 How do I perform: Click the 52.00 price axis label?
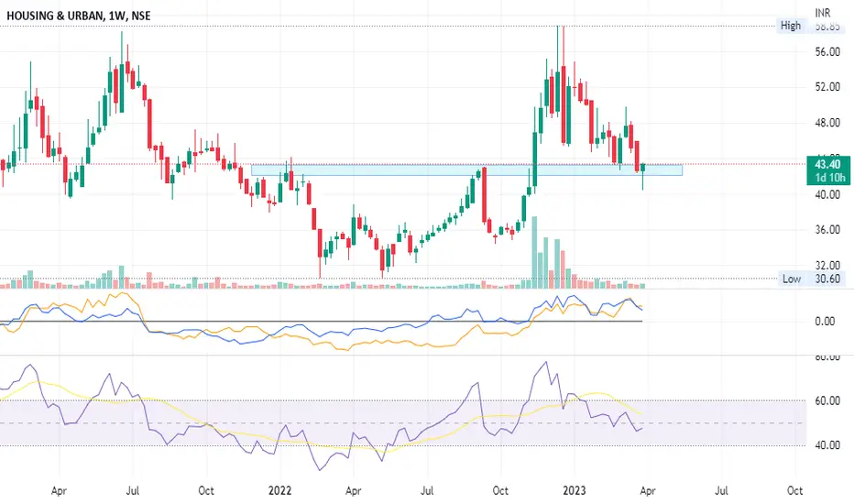[x=827, y=87]
